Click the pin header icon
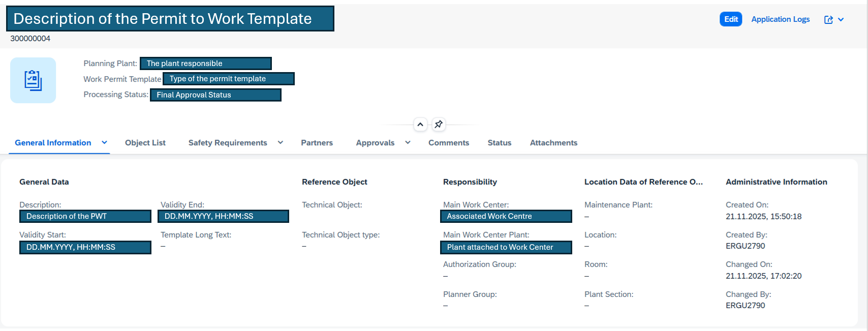The image size is (868, 331). 439,124
